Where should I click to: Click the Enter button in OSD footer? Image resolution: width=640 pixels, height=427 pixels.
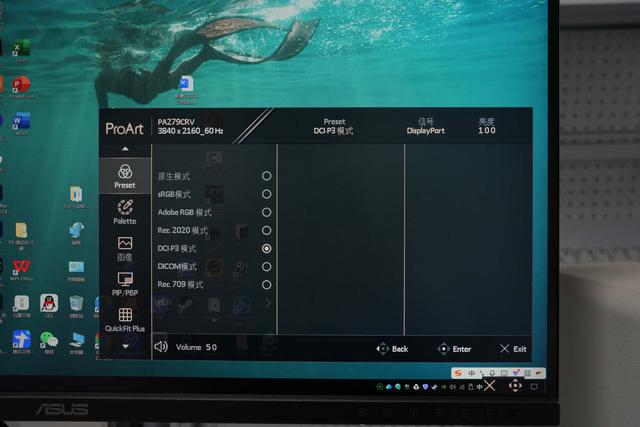pos(454,349)
